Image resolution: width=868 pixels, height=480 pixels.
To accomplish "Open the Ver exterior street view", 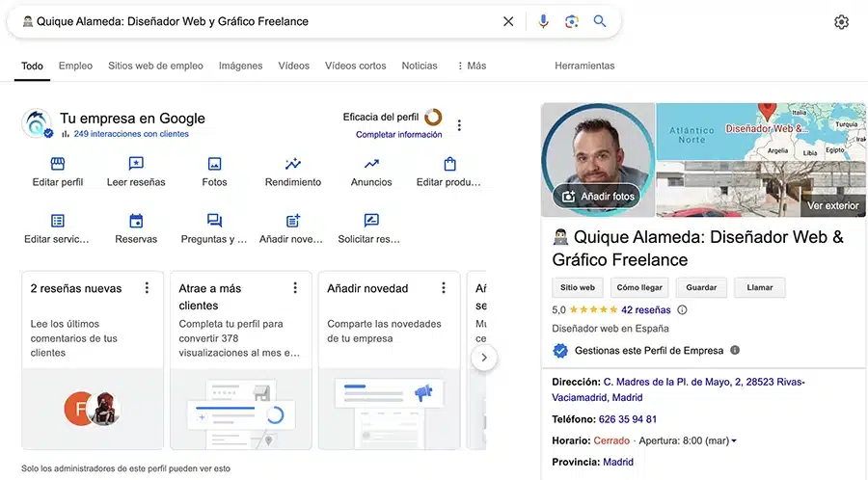I will click(x=832, y=205).
